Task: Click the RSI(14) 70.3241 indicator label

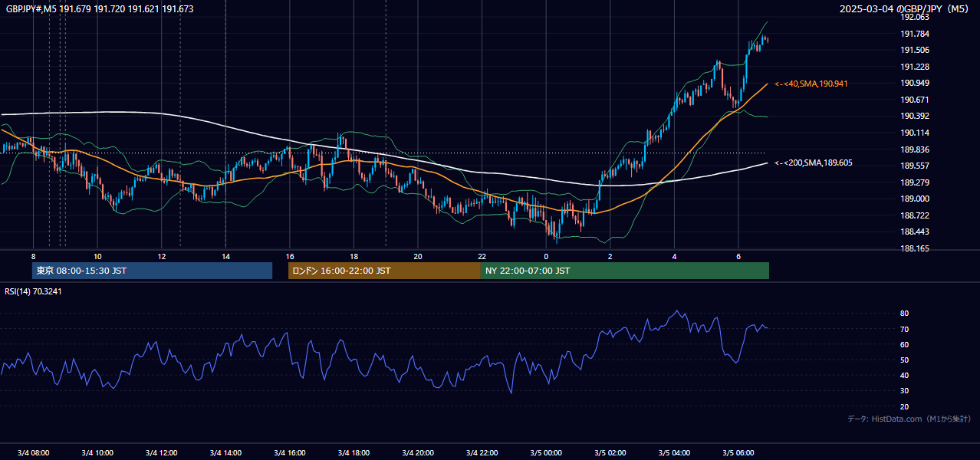Action: [x=34, y=291]
